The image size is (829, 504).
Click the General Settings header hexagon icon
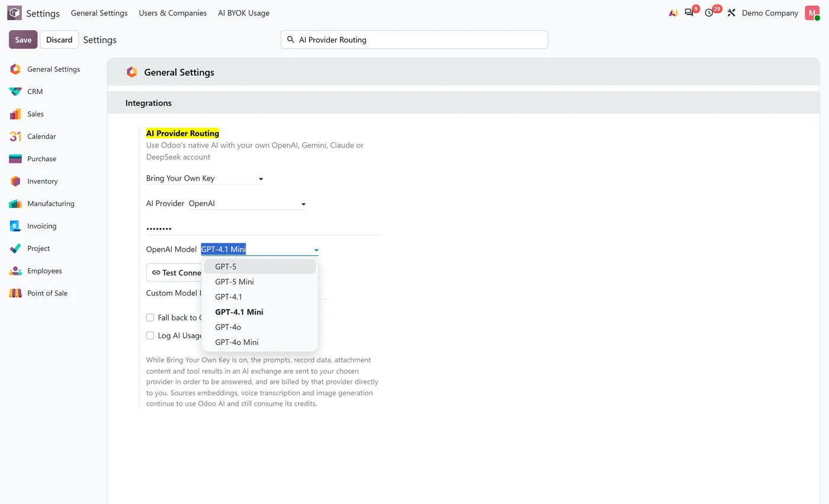[x=131, y=72]
